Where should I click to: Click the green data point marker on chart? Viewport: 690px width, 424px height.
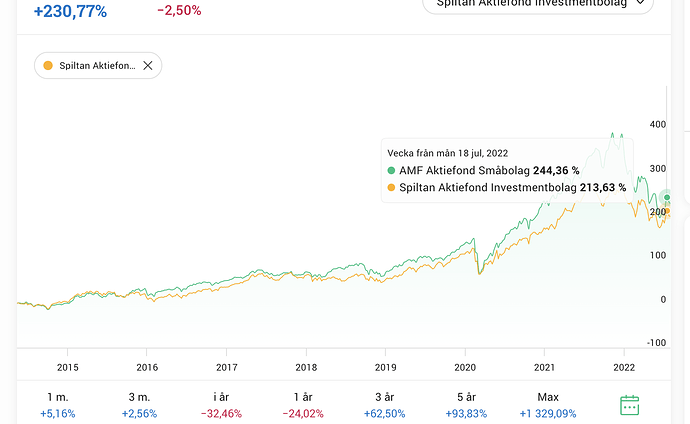pyautogui.click(x=667, y=197)
